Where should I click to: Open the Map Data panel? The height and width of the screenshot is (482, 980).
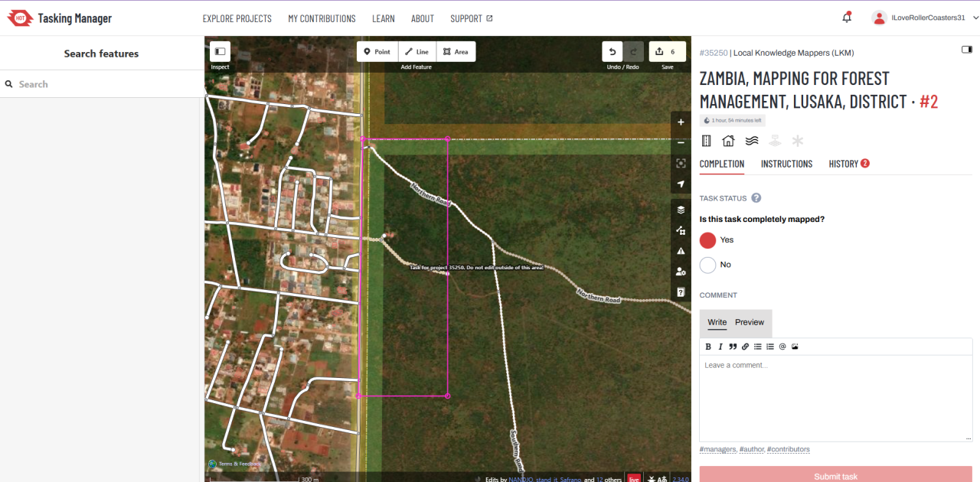(x=681, y=230)
